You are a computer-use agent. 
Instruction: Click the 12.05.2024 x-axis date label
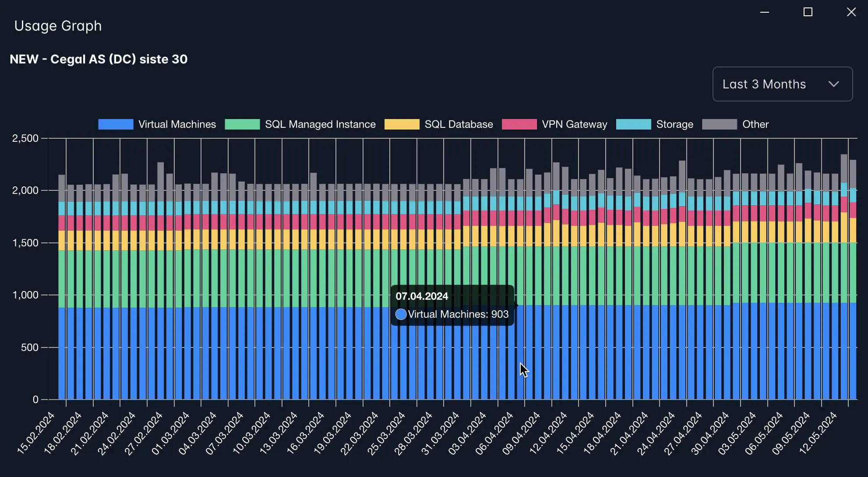point(818,433)
